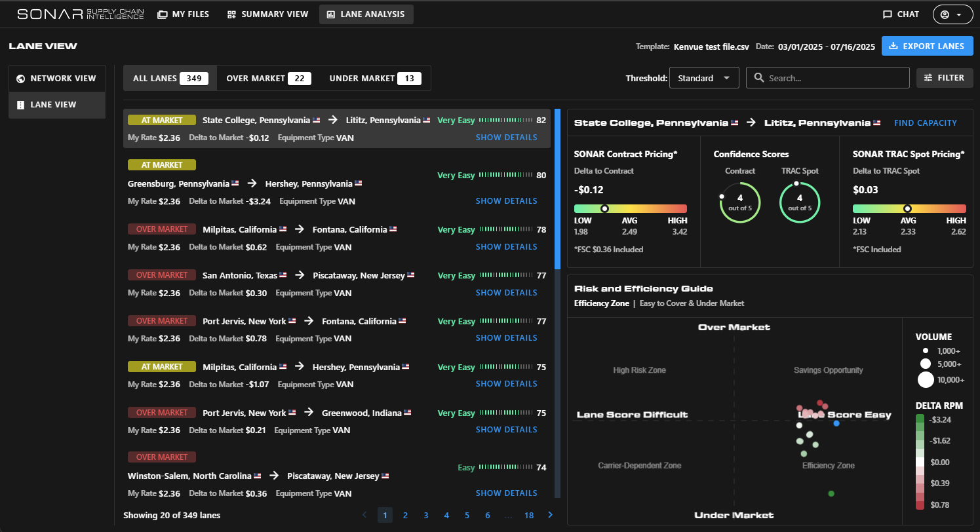Jump to page 18 of lanes
Screen dimensions: 980x532
pos(529,516)
